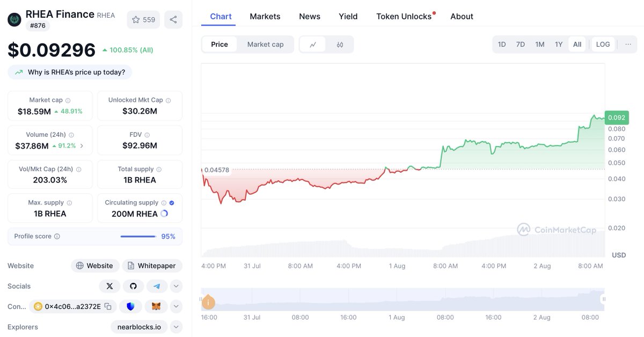Click the Market cap info icon
This screenshot has width=644, height=337.
pyautogui.click(x=68, y=100)
